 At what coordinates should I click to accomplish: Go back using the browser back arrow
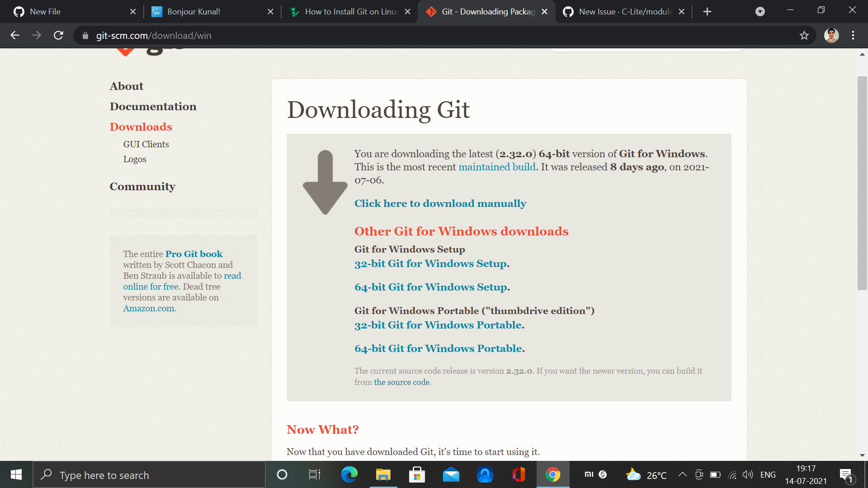(15, 35)
